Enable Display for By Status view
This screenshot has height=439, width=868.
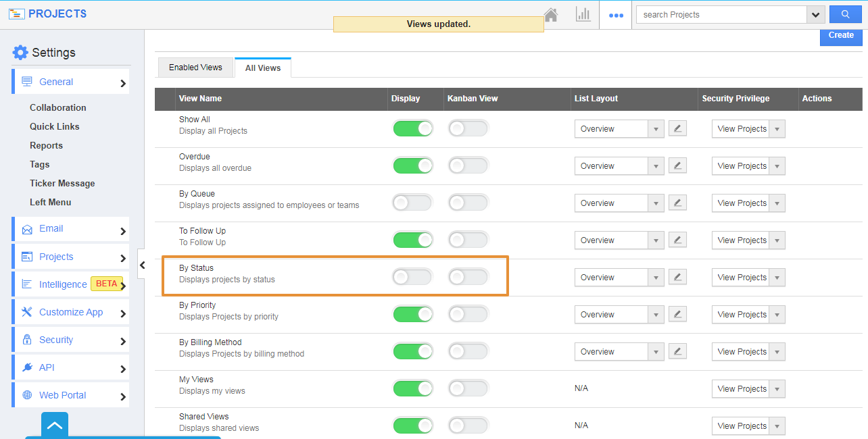coord(412,277)
